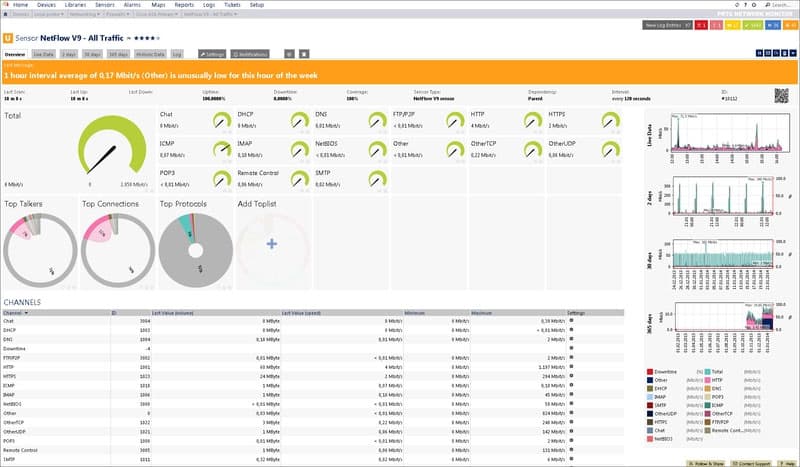
Task: Open the Networking breadcrumb dropdown
Action: tap(85, 14)
